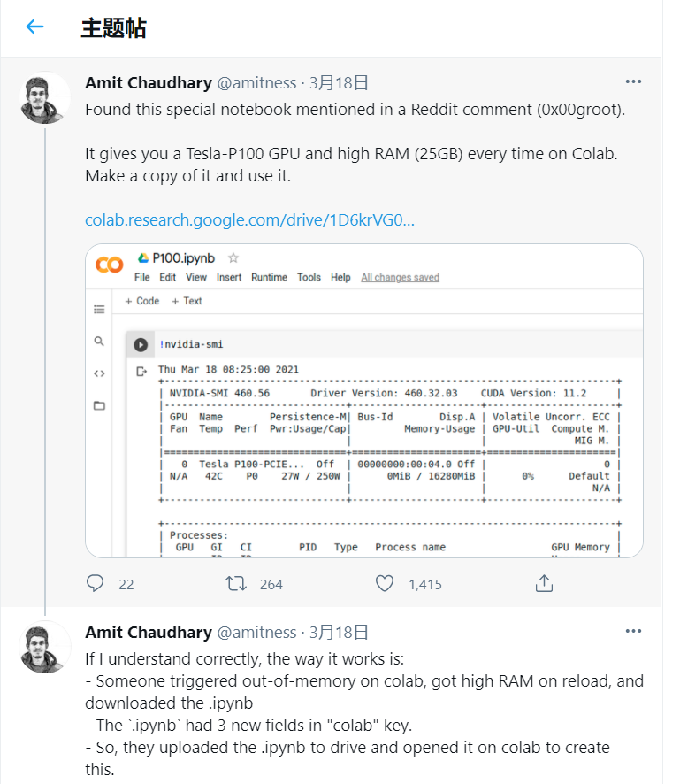Open the Colab files folder icon
The height and width of the screenshot is (784, 680).
pyautogui.click(x=99, y=405)
